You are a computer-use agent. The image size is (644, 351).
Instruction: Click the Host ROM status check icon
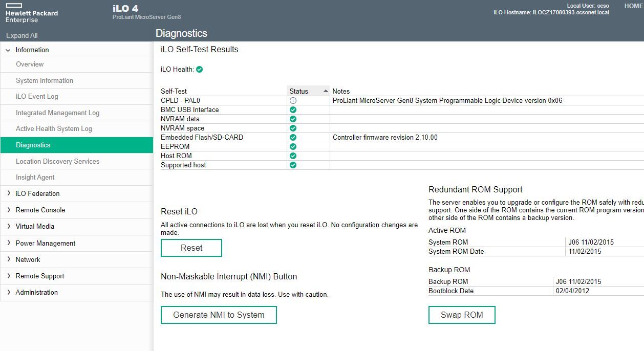[x=293, y=156]
